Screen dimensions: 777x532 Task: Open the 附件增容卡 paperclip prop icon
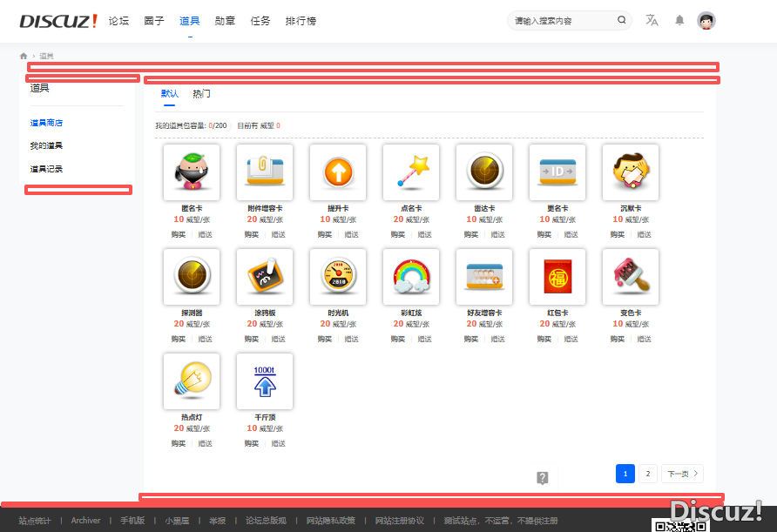(x=265, y=172)
